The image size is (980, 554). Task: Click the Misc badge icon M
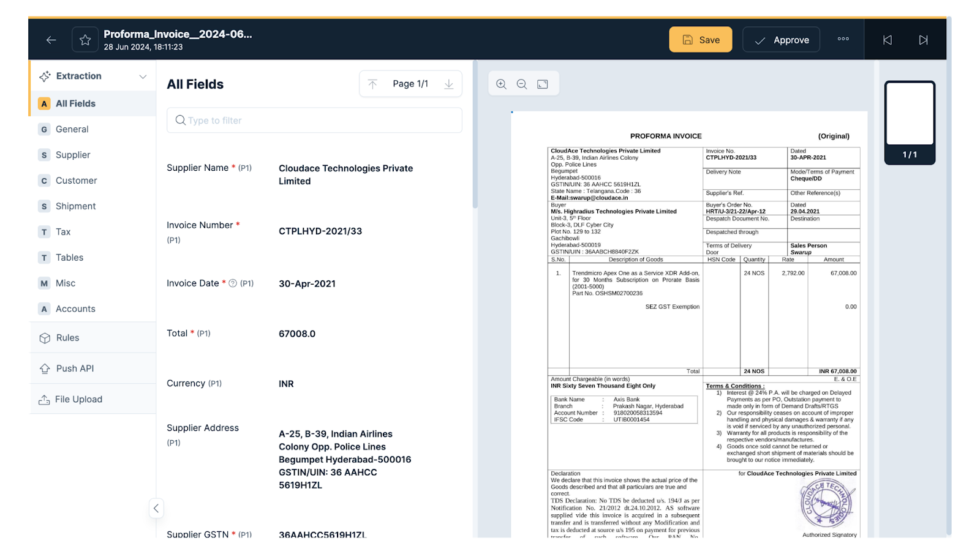(44, 283)
